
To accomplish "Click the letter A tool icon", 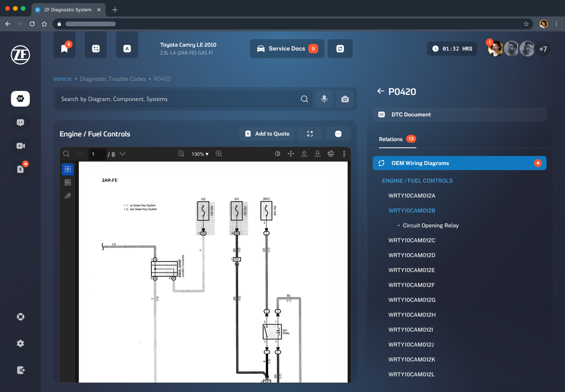I will tap(127, 49).
